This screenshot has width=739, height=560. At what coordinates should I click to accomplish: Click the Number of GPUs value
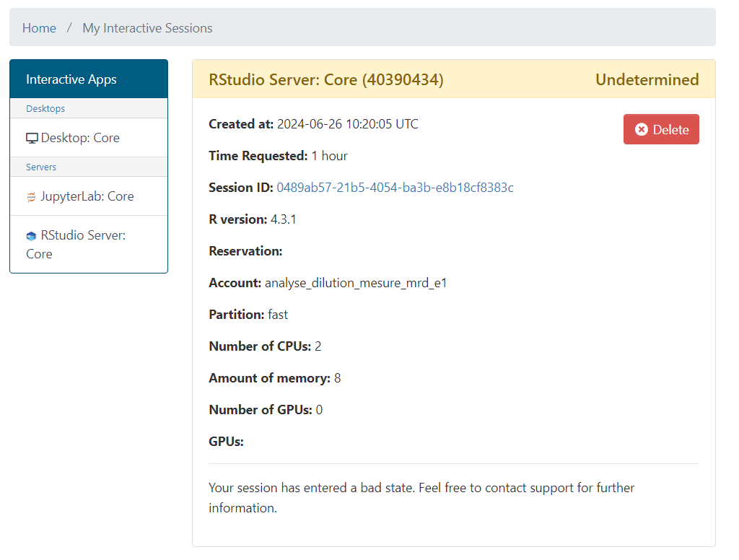[x=319, y=410]
